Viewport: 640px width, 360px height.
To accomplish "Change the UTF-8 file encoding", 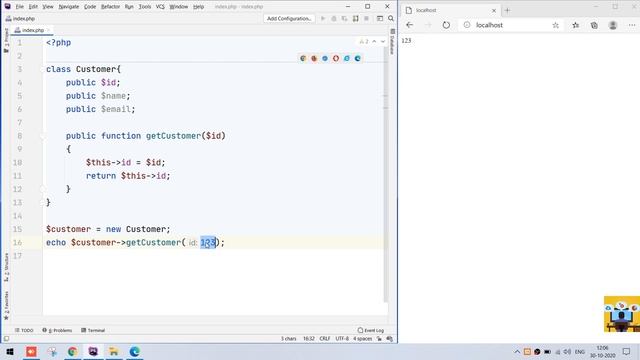I will tap(342, 339).
